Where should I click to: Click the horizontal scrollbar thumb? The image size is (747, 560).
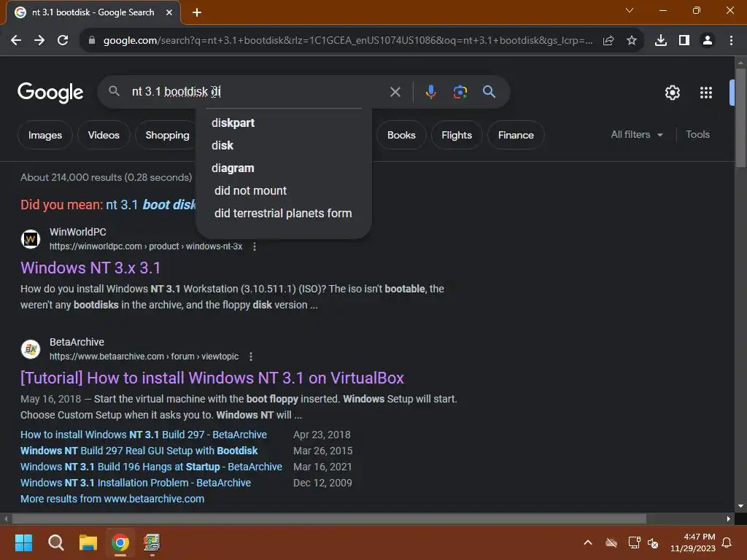[x=329, y=518]
